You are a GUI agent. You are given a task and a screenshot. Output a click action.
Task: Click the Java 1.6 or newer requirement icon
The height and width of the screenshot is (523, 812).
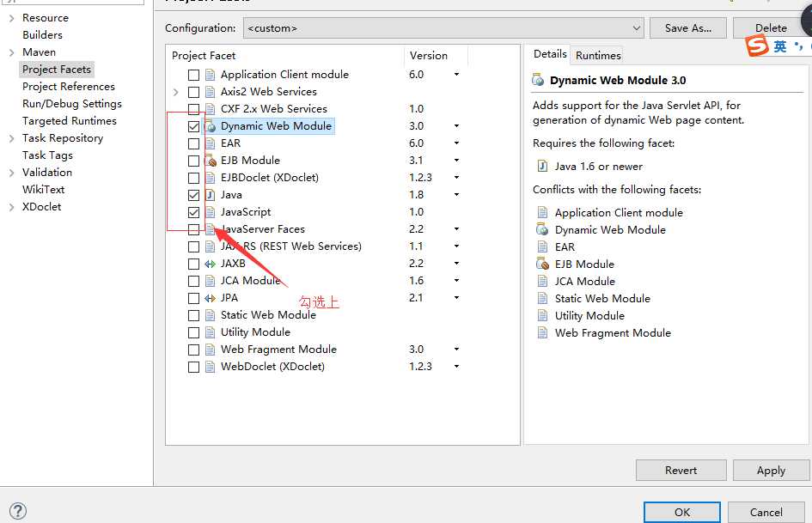pyautogui.click(x=542, y=167)
